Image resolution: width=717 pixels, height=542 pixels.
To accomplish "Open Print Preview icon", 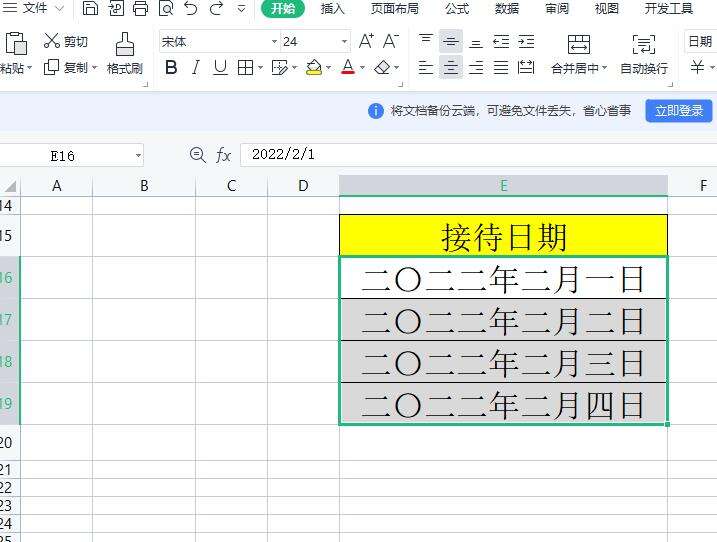I will click(166, 8).
